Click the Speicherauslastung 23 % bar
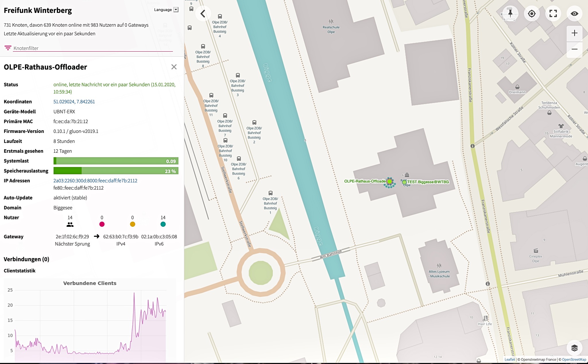This screenshot has width=588, height=364. [116, 171]
